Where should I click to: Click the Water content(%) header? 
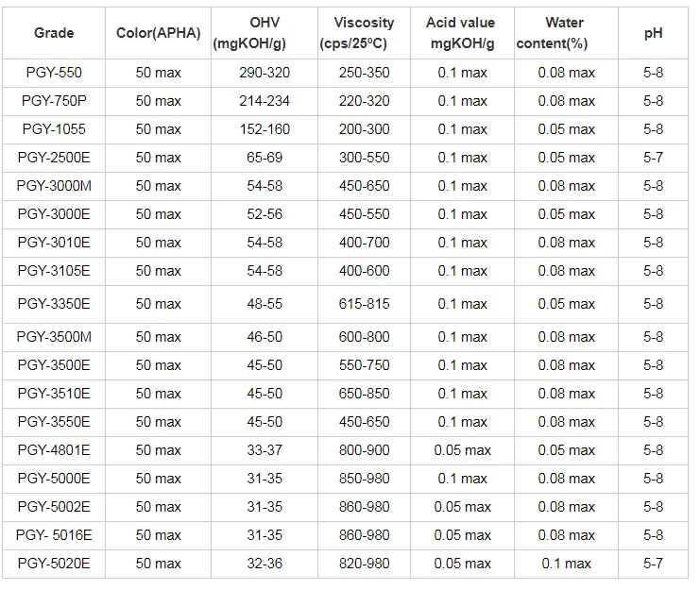[565, 33]
